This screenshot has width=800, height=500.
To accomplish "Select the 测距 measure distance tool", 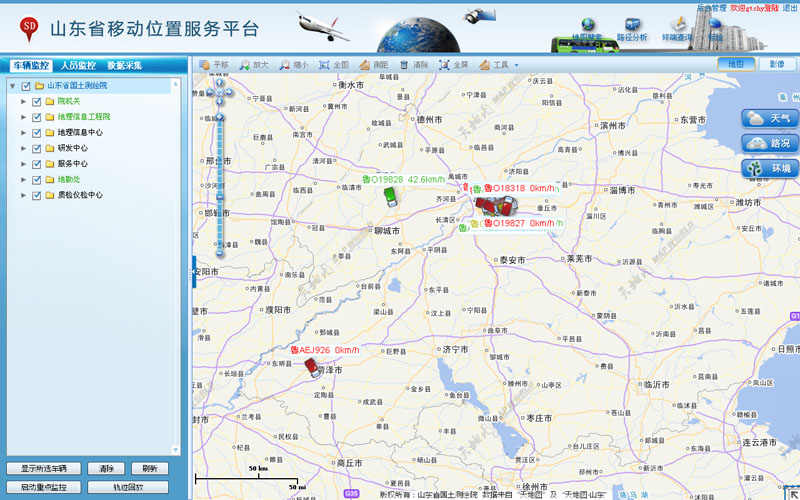I will [373, 65].
